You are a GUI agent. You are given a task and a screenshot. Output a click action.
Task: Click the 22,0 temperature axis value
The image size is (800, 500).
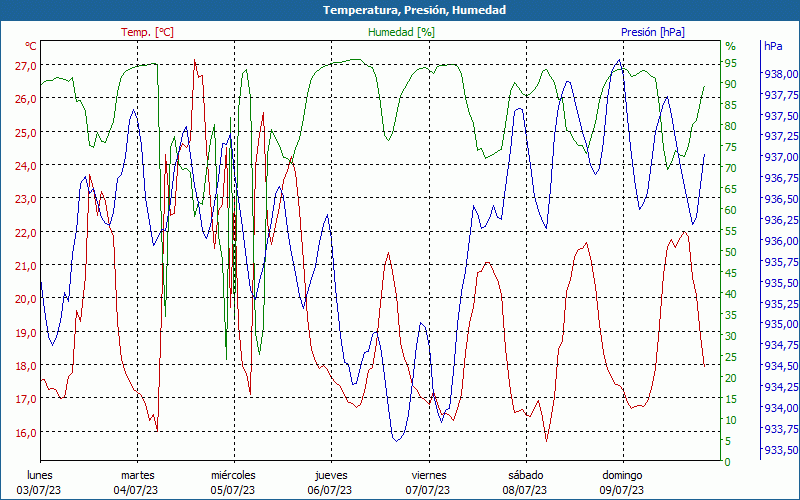coord(26,232)
